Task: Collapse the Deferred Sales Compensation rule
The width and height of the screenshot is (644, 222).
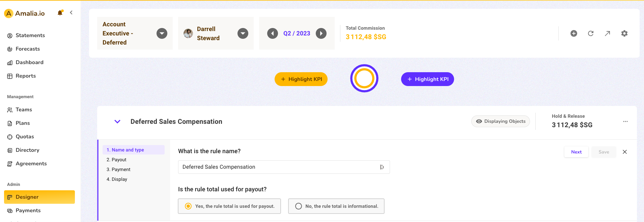Action: pos(117,121)
